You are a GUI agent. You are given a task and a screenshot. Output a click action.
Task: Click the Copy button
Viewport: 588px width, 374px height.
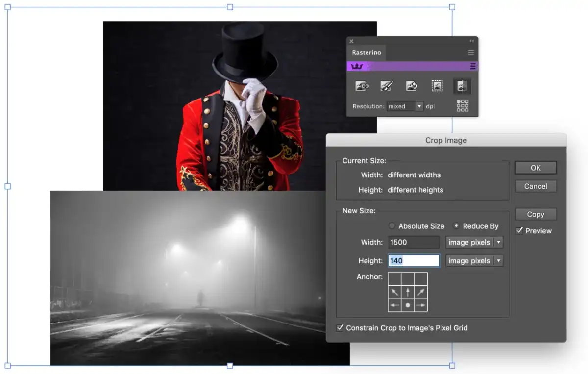click(536, 214)
